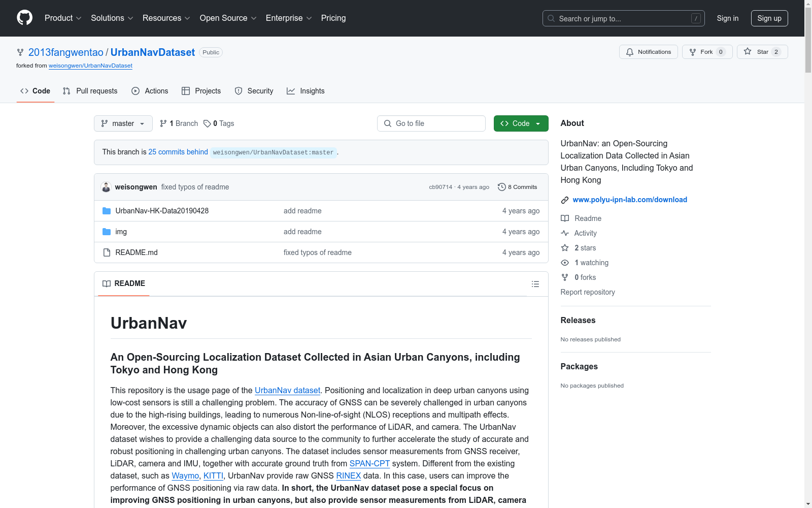Viewport: 812px width, 508px height.
Task: Expand the Product menu
Action: coord(63,18)
